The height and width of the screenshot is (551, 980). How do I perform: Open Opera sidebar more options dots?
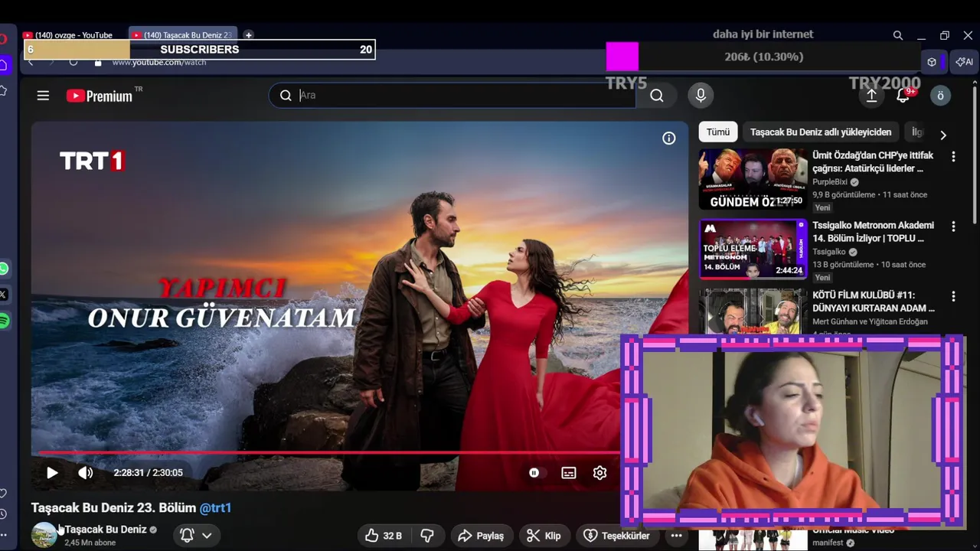point(3,536)
